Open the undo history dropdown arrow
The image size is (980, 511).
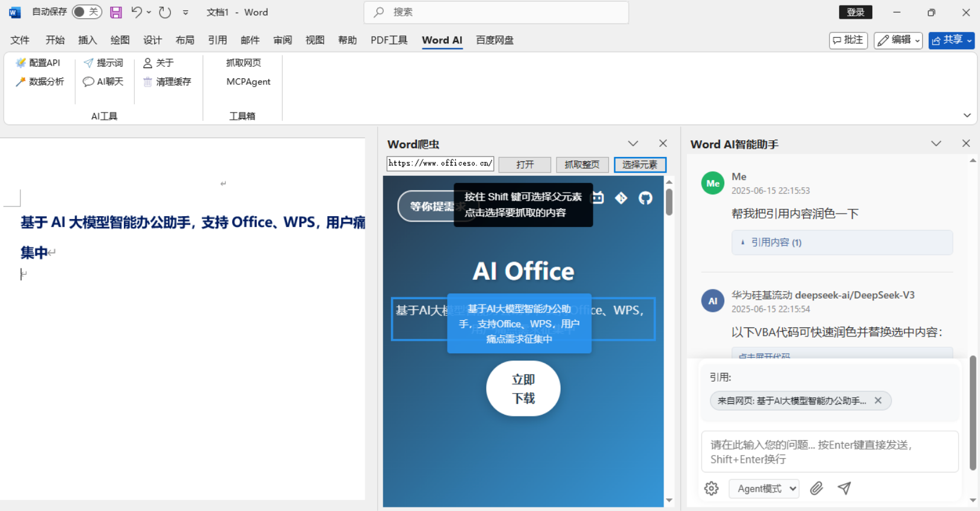[149, 12]
